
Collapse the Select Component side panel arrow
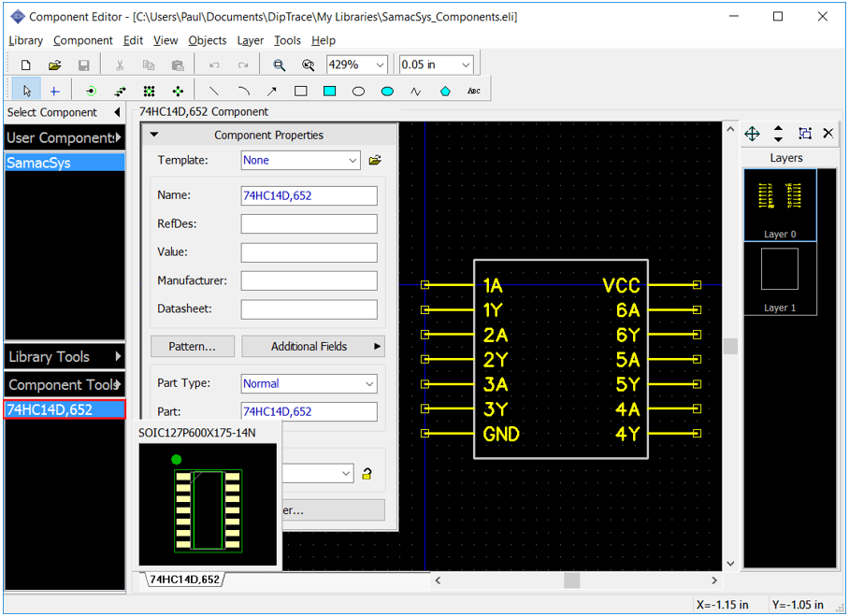(117, 112)
